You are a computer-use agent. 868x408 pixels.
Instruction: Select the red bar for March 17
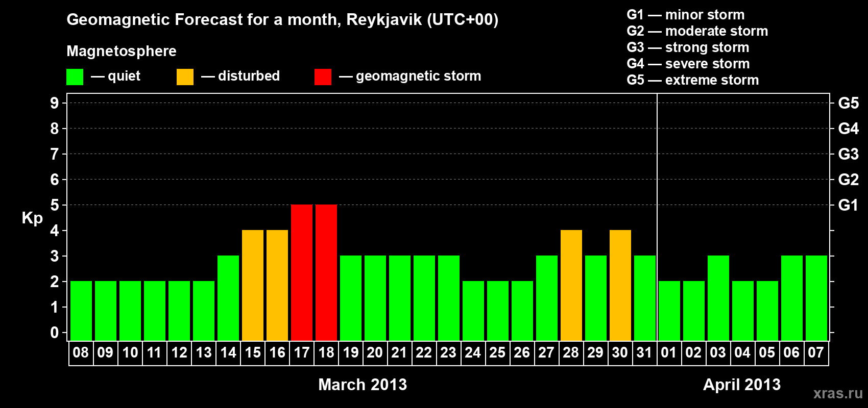point(302,272)
